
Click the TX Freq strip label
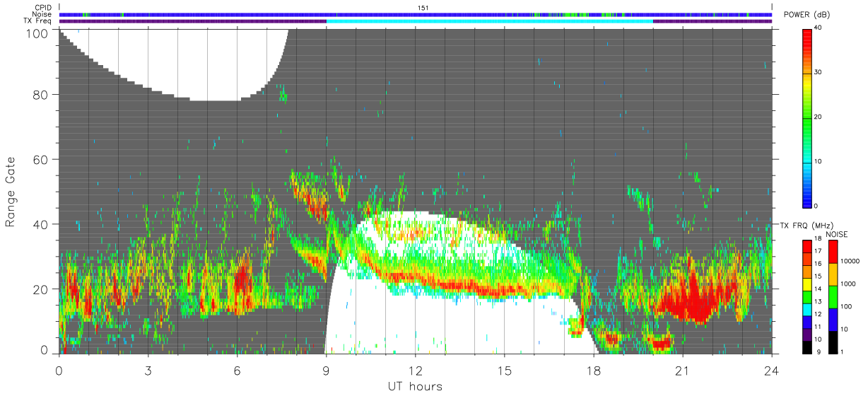click(37, 21)
